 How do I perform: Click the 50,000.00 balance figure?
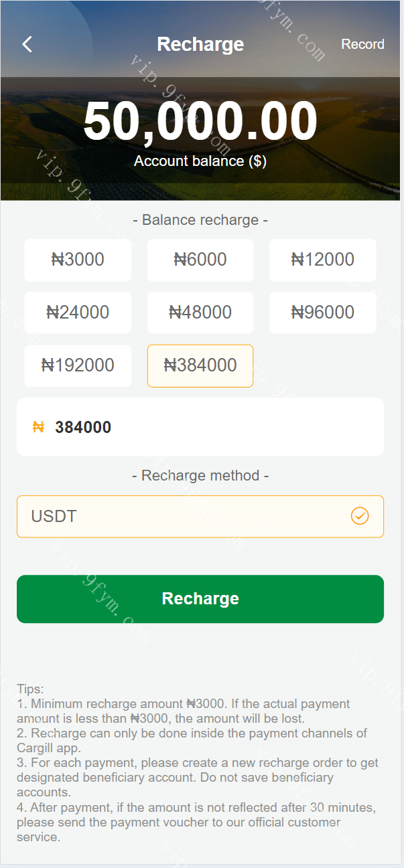tap(200, 122)
